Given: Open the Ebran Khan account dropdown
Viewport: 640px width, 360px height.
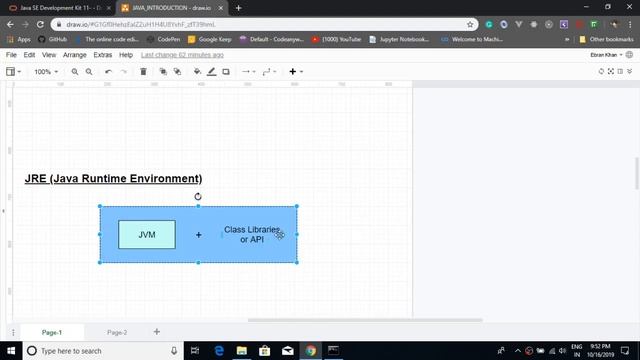Looking at the screenshot, I should [x=606, y=55].
